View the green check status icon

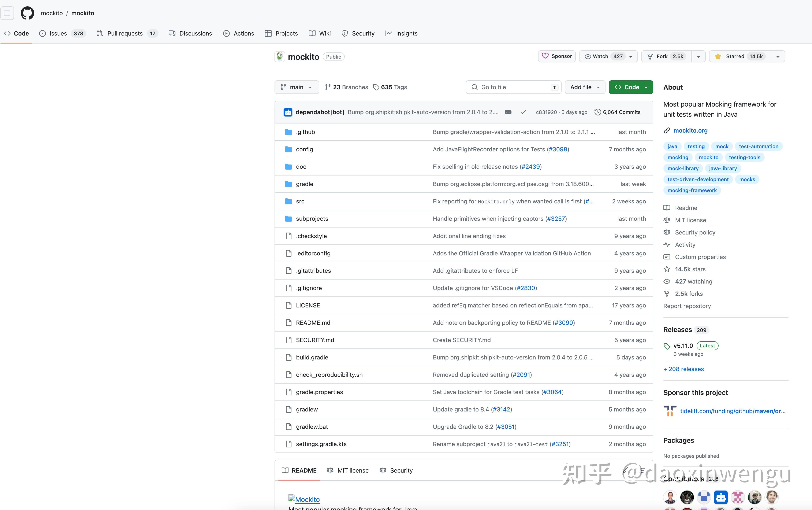click(523, 112)
